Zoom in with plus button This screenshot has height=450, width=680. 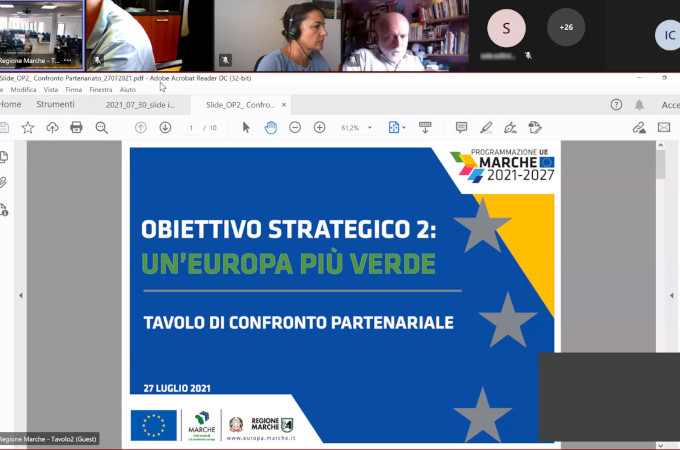(x=320, y=127)
